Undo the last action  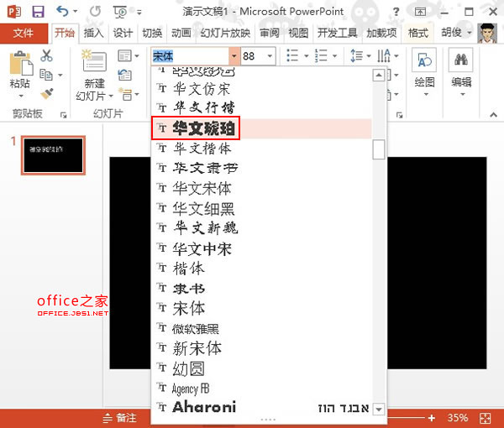click(x=62, y=11)
